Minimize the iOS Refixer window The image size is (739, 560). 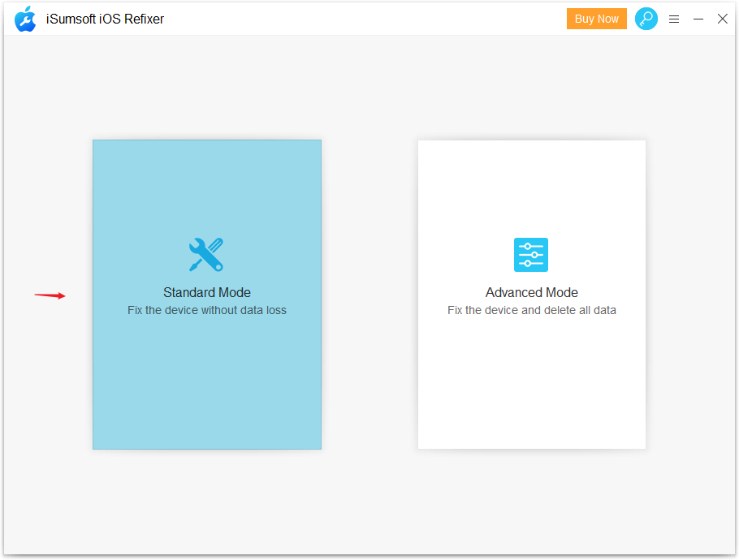click(698, 19)
